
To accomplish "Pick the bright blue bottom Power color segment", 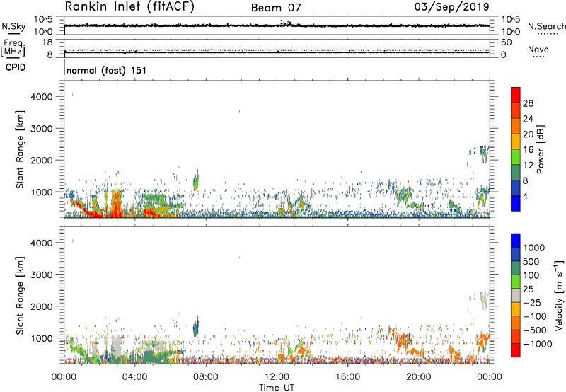I will [516, 203].
